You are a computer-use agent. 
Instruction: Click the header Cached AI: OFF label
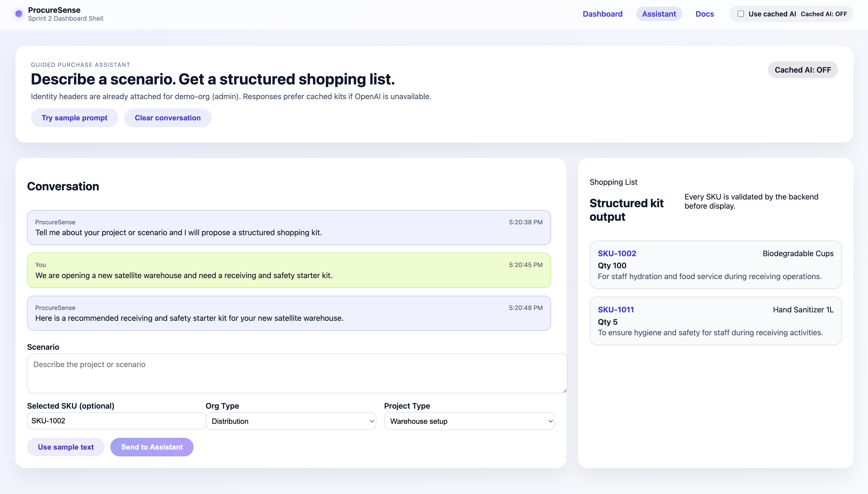tap(824, 14)
